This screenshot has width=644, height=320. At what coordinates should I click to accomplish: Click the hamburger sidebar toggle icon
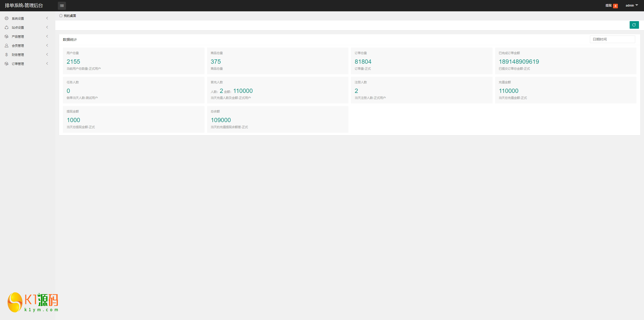coord(62,6)
